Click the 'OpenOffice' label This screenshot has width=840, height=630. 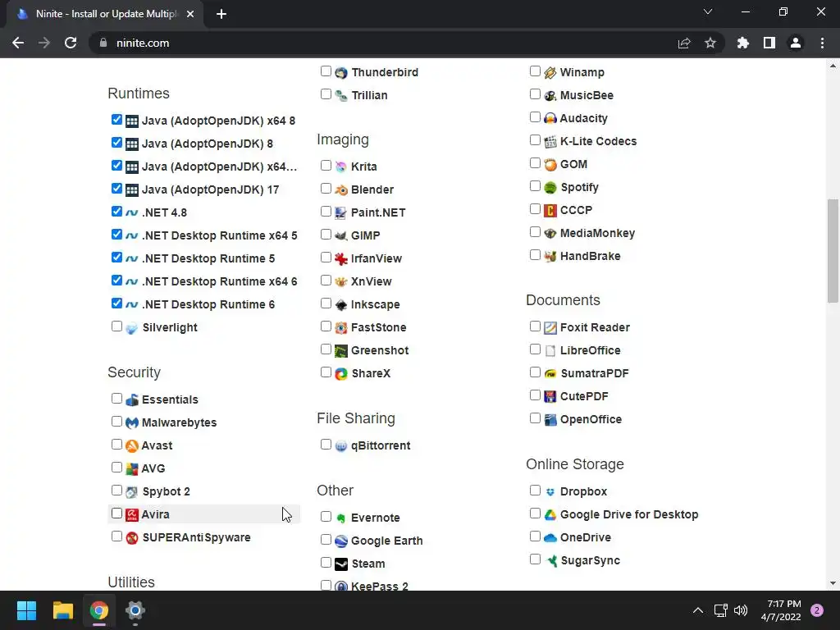(591, 419)
